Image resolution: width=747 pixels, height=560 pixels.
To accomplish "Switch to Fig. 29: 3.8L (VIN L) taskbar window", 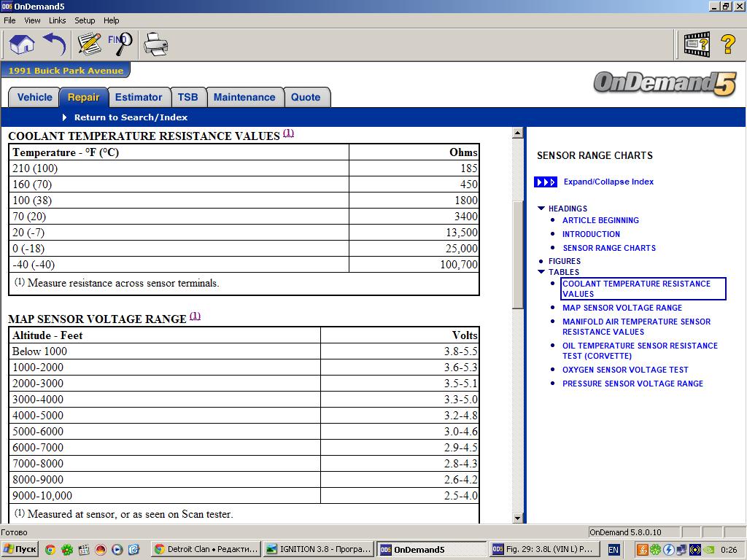I will click(543, 550).
